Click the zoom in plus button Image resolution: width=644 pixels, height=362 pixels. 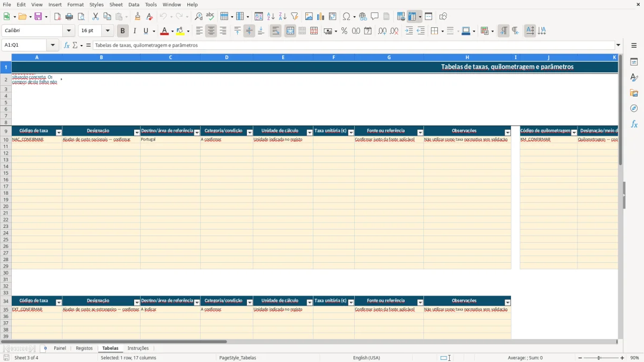[x=623, y=358]
